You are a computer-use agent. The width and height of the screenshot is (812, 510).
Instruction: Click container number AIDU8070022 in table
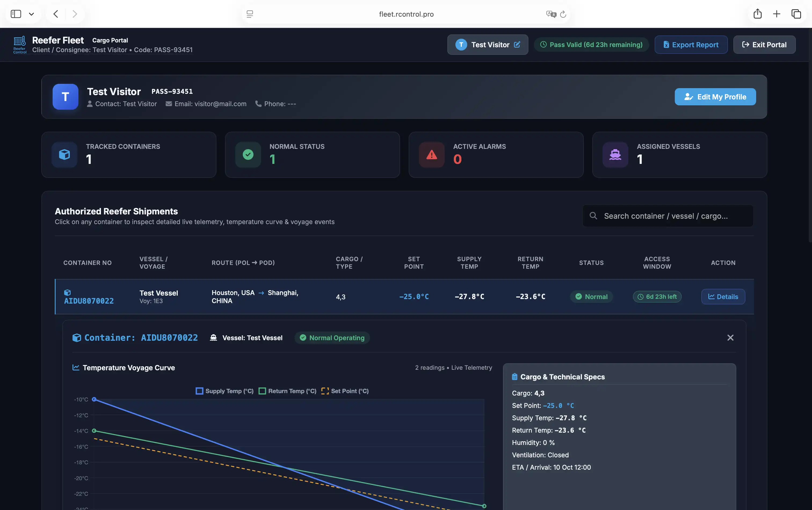(89, 301)
